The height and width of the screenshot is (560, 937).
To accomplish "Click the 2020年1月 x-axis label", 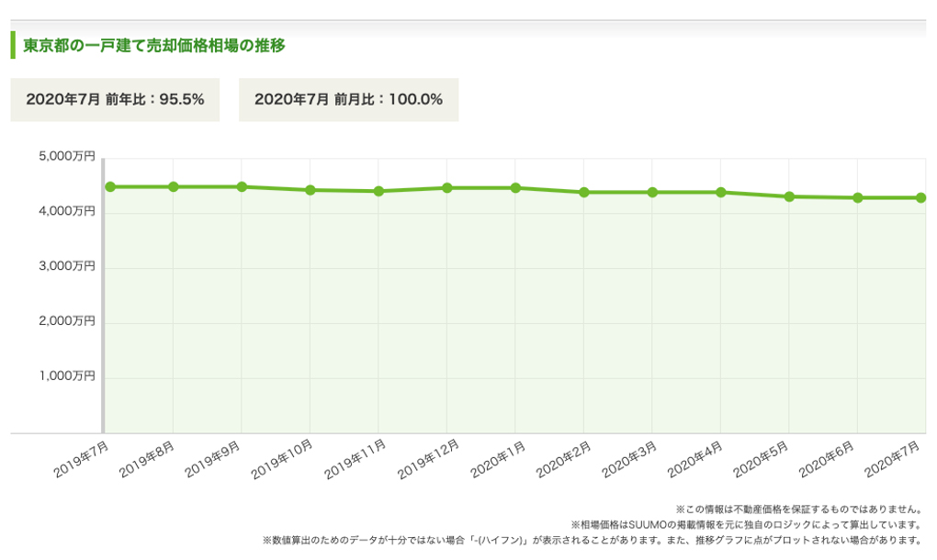I will coord(499,460).
